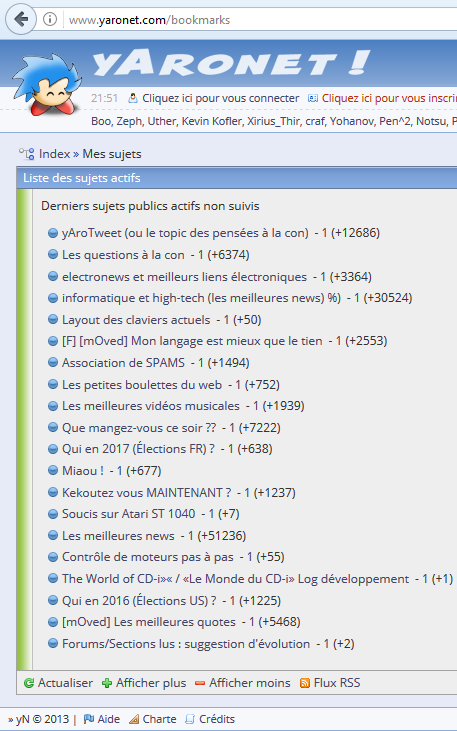Click bullet icon of electronews topic
This screenshot has height=731, width=457.
coord(53,276)
